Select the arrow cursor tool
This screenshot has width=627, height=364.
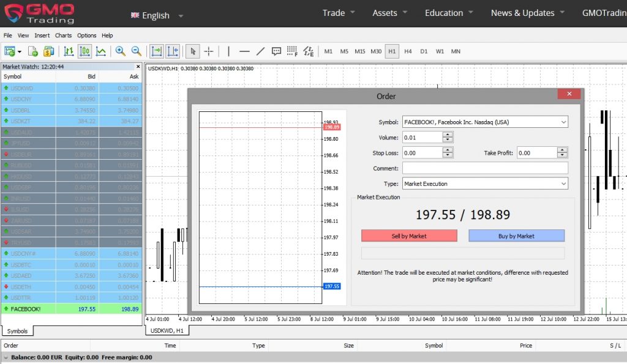click(193, 51)
